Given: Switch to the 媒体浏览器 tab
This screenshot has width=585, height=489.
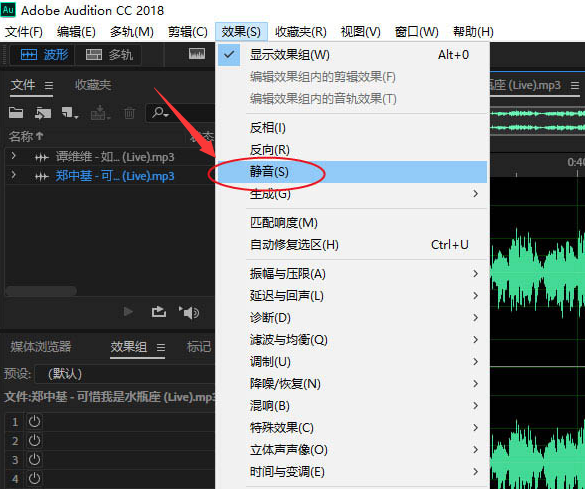Looking at the screenshot, I should [x=41, y=347].
